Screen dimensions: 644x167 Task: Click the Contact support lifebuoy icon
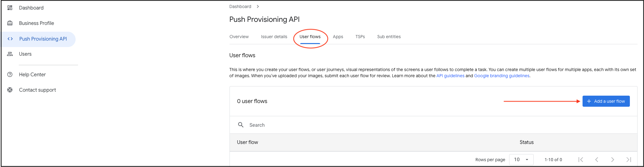10,90
